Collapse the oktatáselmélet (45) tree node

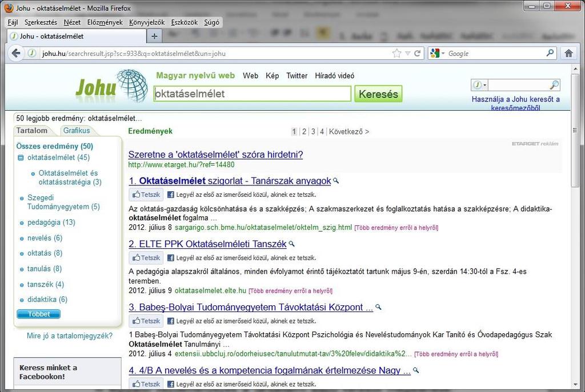click(x=21, y=157)
